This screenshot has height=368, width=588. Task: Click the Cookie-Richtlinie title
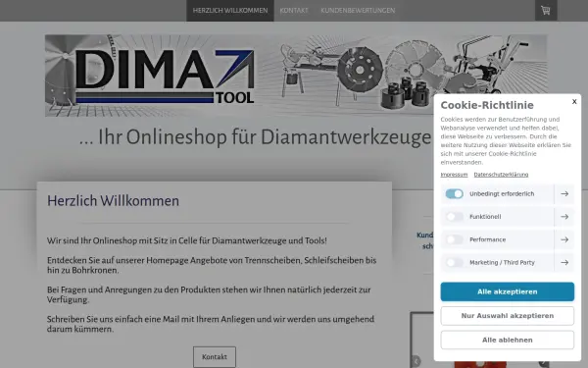pos(487,105)
